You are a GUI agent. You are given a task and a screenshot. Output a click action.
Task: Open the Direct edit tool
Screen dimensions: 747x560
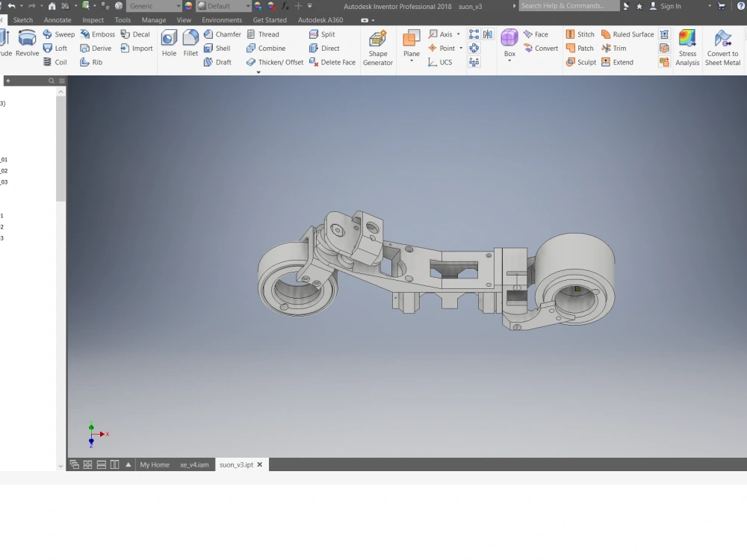324,48
